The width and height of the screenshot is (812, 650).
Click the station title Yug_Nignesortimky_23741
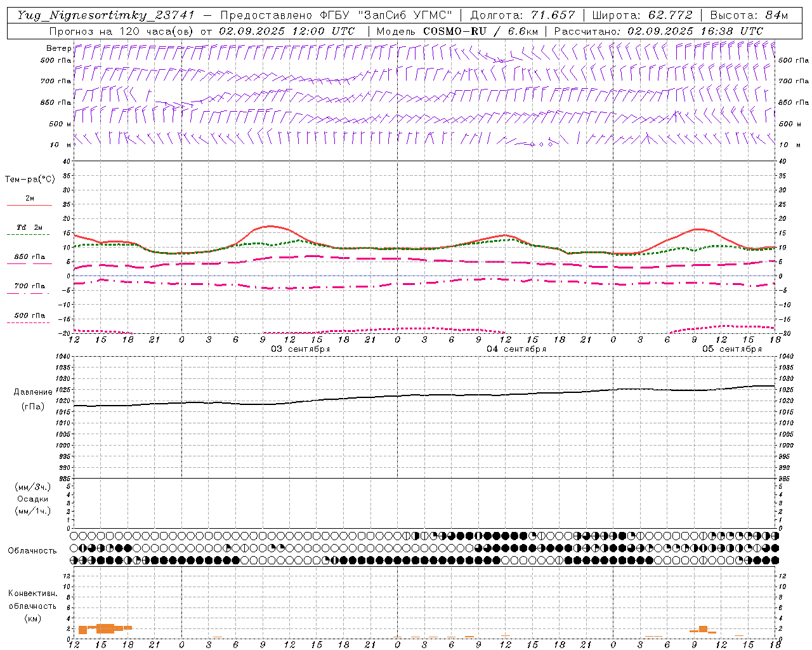click(106, 15)
